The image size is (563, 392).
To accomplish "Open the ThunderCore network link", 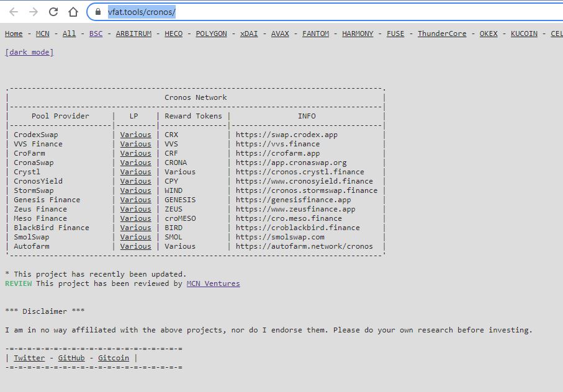I will (x=442, y=33).
